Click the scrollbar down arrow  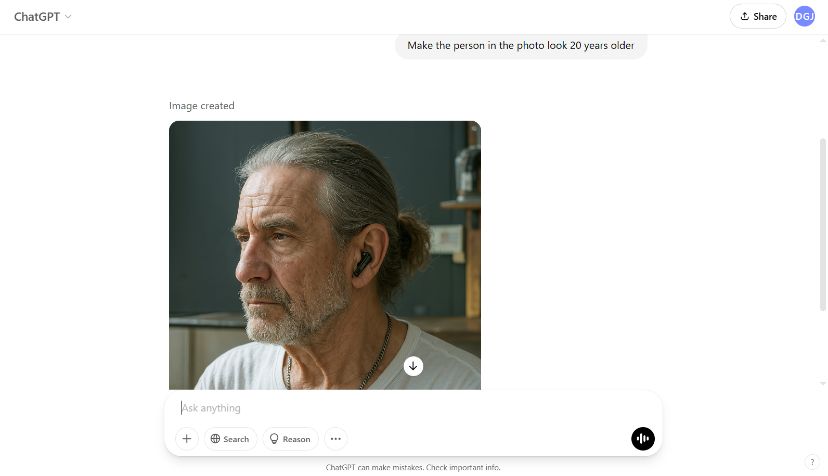click(823, 383)
